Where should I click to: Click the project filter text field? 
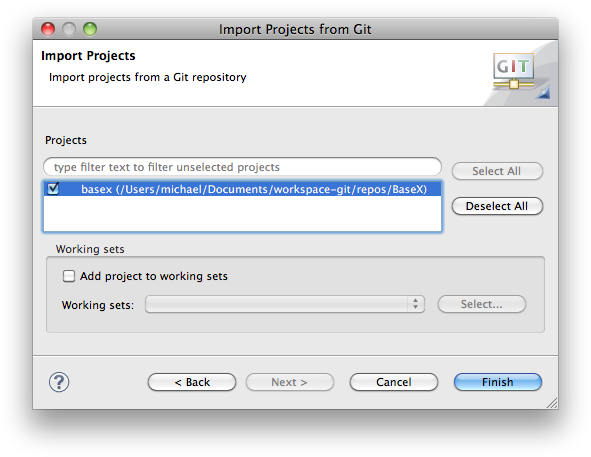(x=242, y=167)
